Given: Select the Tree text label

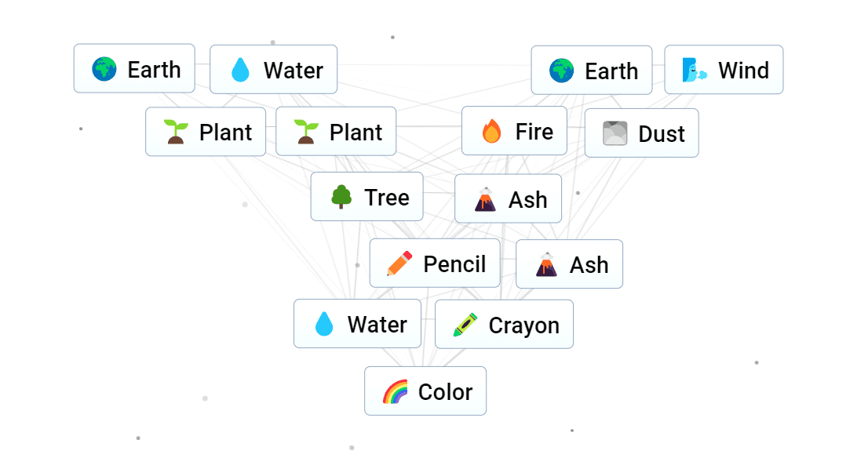Looking at the screenshot, I should pos(386,197).
